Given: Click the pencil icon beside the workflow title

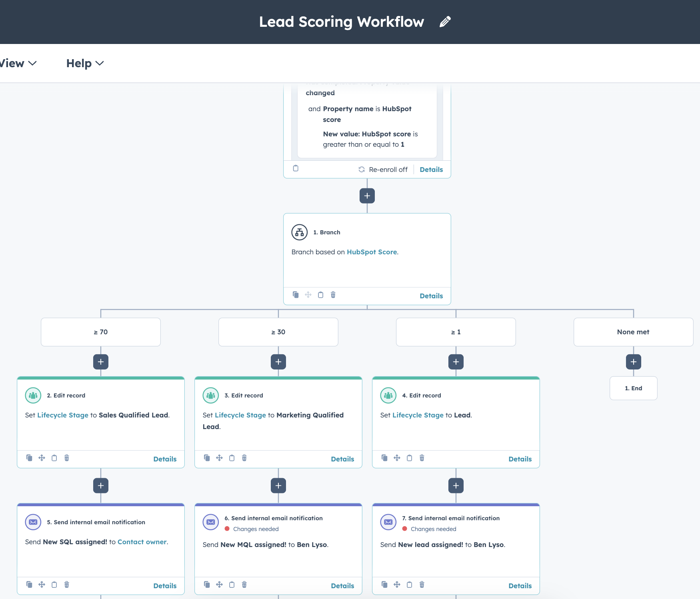Looking at the screenshot, I should pos(445,22).
